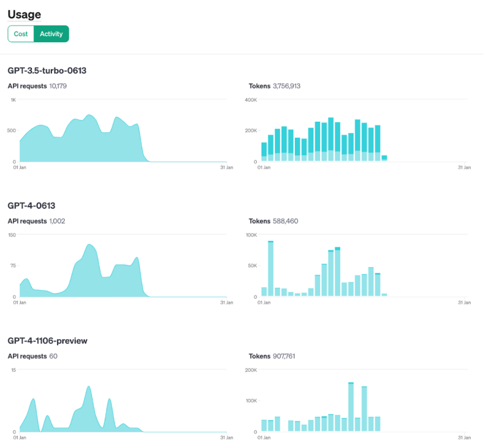The image size is (487, 448).
Task: Switch to the Cost tab
Action: coord(21,34)
